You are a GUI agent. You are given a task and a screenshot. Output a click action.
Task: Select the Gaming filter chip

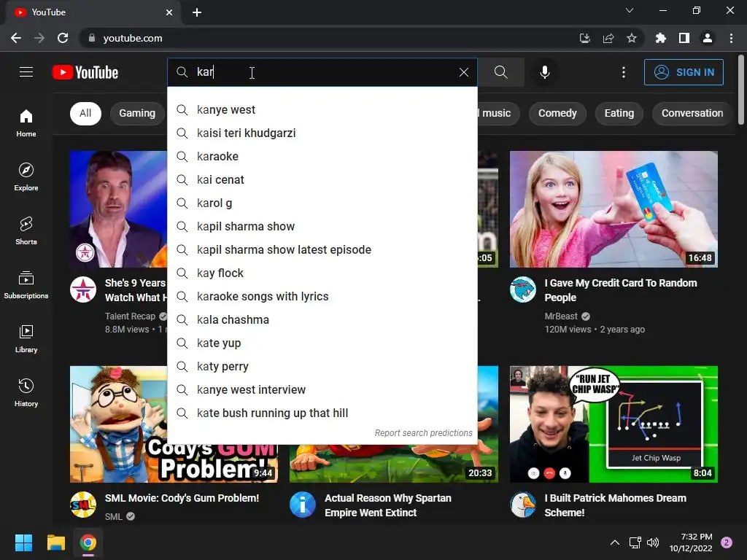point(137,113)
